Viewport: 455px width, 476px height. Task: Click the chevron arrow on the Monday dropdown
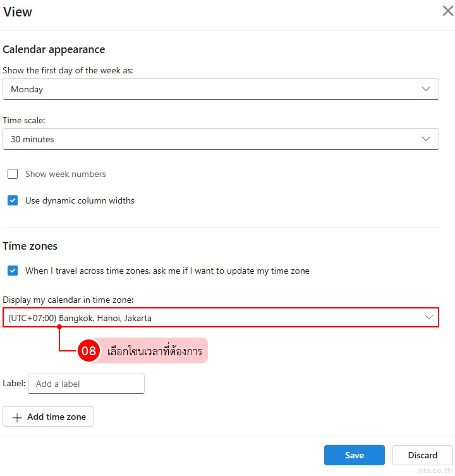click(x=426, y=89)
